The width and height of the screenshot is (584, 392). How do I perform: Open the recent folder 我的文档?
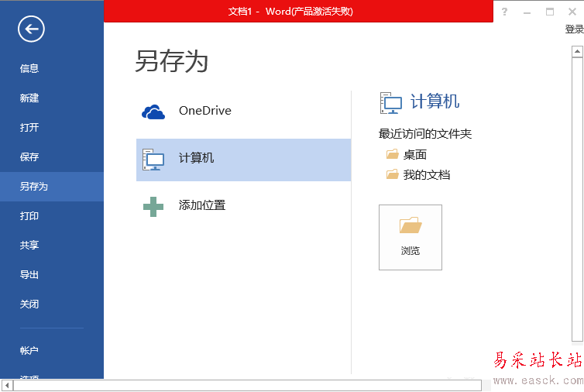click(427, 175)
